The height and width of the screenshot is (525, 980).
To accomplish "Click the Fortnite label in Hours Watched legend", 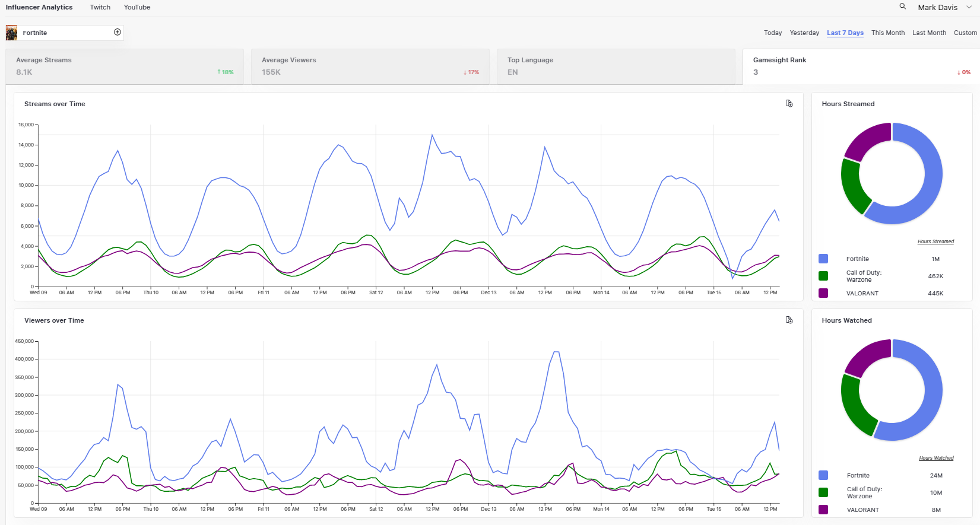I will tap(858, 475).
